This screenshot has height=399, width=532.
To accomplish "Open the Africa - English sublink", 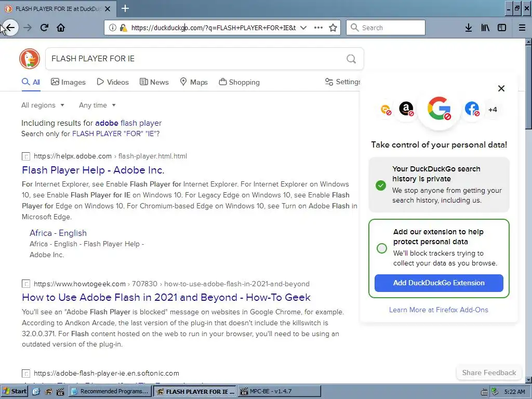I will coord(58,233).
